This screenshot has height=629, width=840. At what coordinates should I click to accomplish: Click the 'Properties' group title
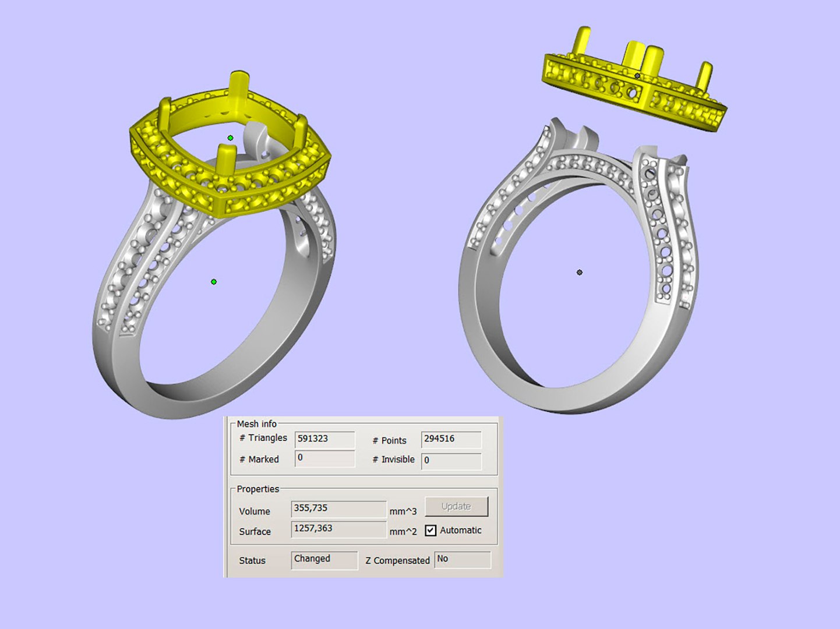[258, 489]
